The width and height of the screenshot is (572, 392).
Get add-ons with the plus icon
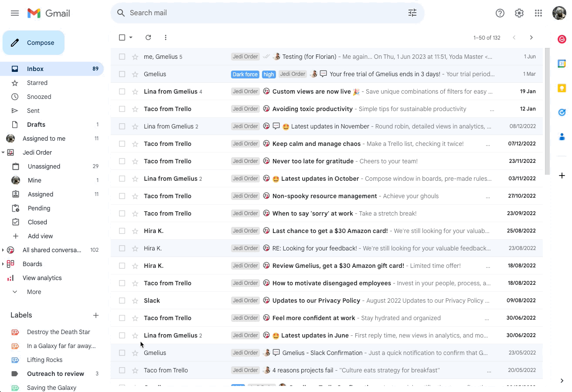click(562, 176)
